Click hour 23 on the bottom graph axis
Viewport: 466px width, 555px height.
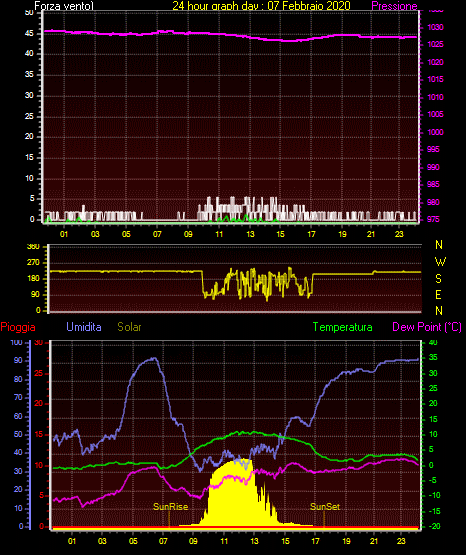click(x=401, y=541)
